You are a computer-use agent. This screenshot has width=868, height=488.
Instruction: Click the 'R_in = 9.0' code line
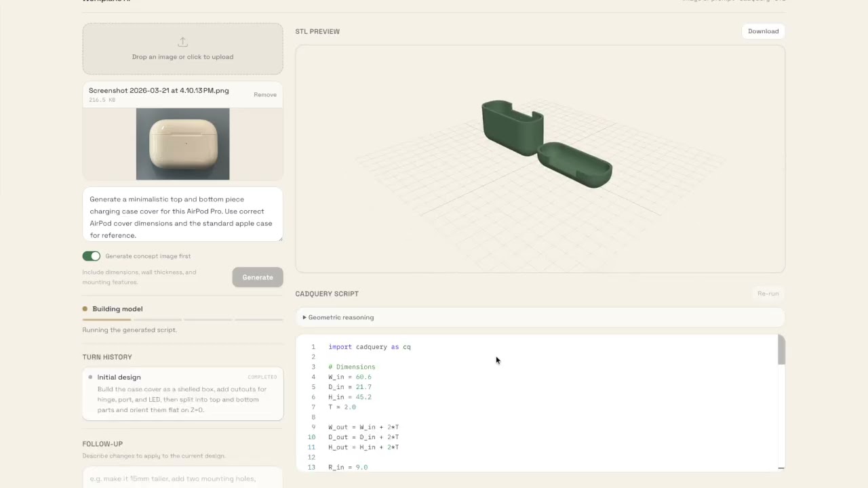[x=348, y=468]
